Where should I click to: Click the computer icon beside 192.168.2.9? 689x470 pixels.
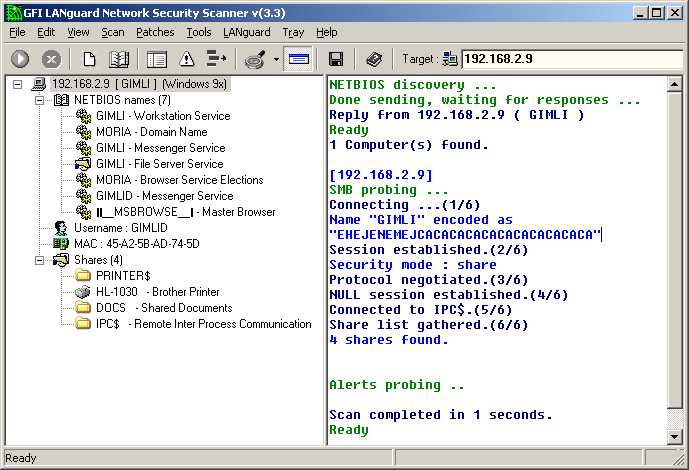[x=39, y=84]
